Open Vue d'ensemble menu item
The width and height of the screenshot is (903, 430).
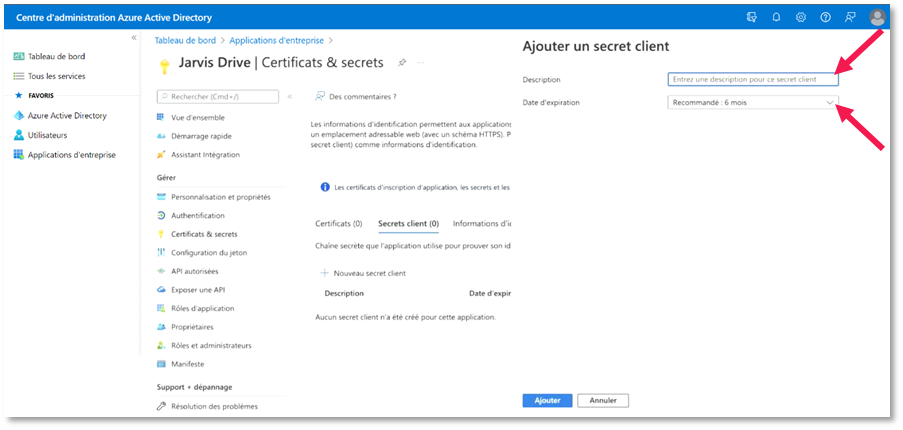(198, 117)
